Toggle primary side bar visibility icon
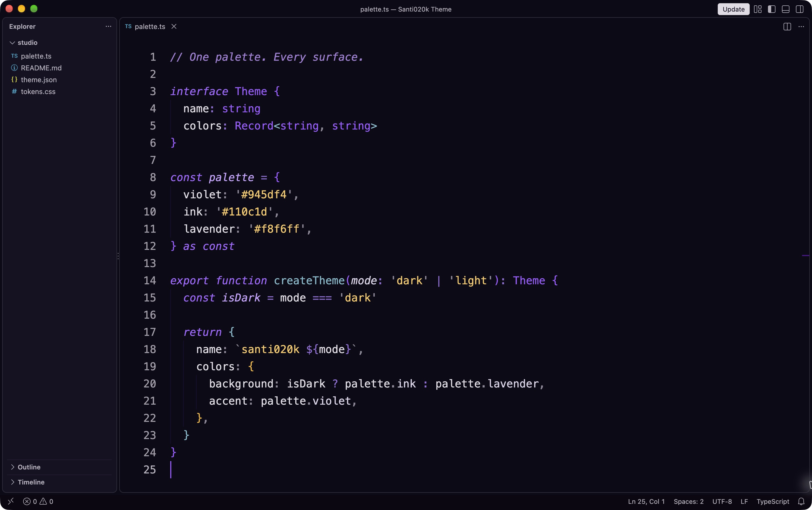This screenshot has height=510, width=812. (x=771, y=9)
